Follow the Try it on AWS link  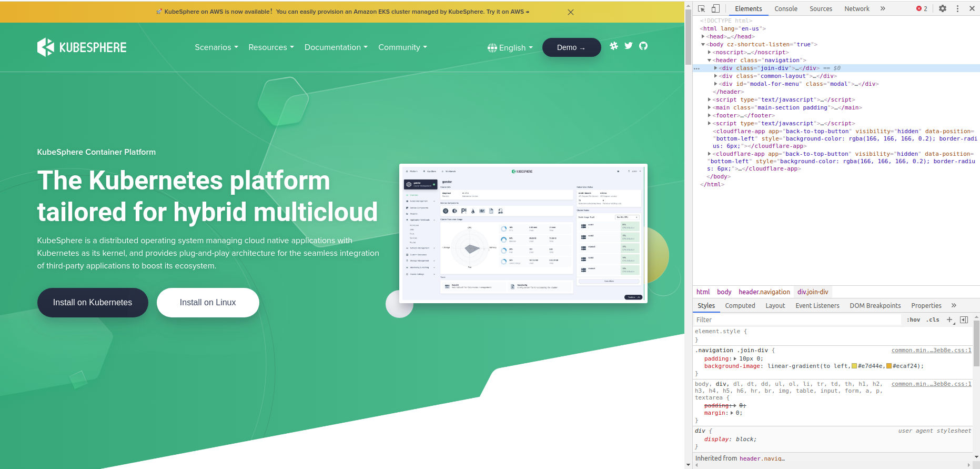[x=508, y=12]
